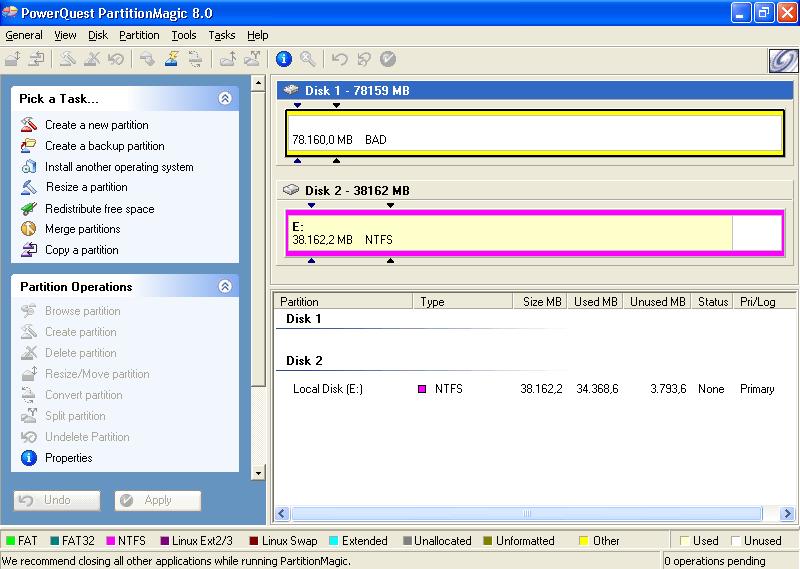The image size is (800, 569).
Task: Click the green FAT legend swatch
Action: [x=10, y=540]
